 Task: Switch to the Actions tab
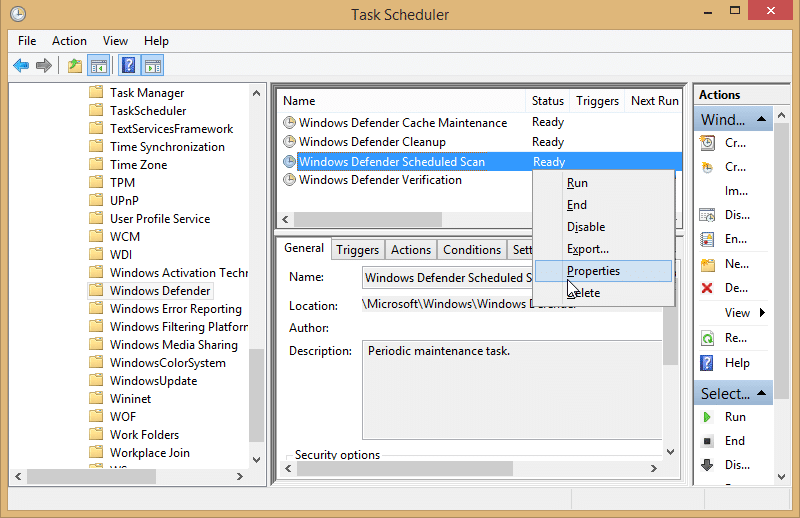(x=411, y=250)
